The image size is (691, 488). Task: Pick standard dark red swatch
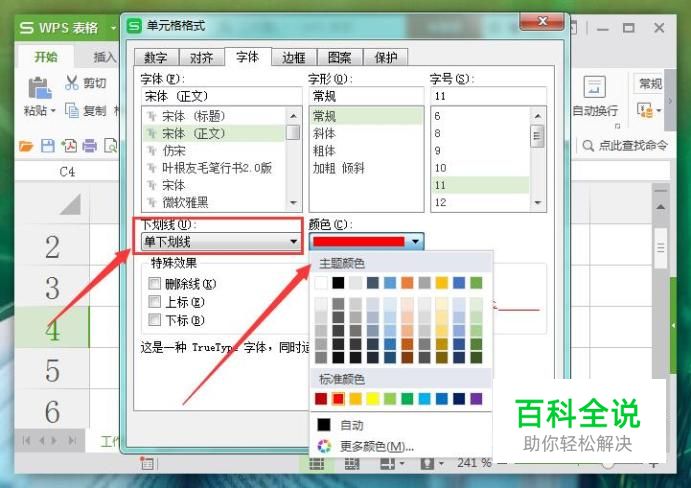click(321, 399)
